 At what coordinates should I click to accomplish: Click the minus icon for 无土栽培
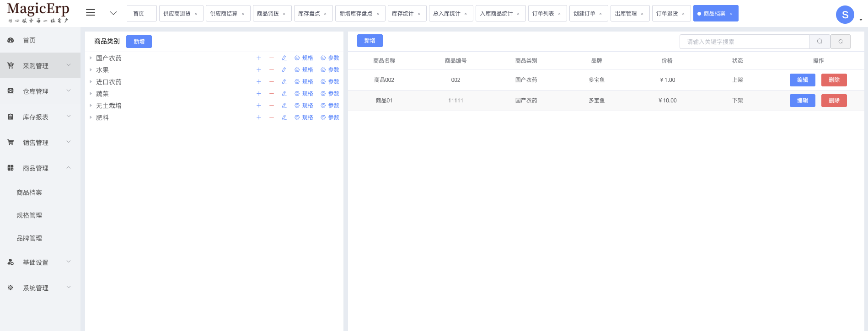tap(272, 106)
